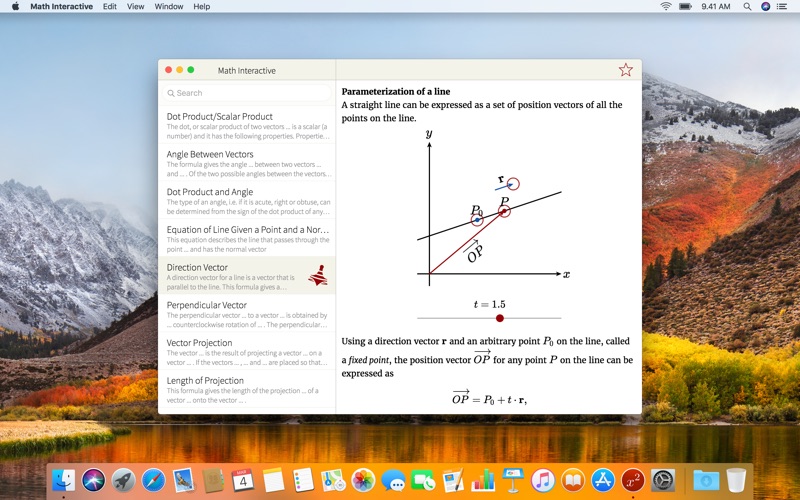
Task: Open iTunes music icon in Dock
Action: click(543, 480)
